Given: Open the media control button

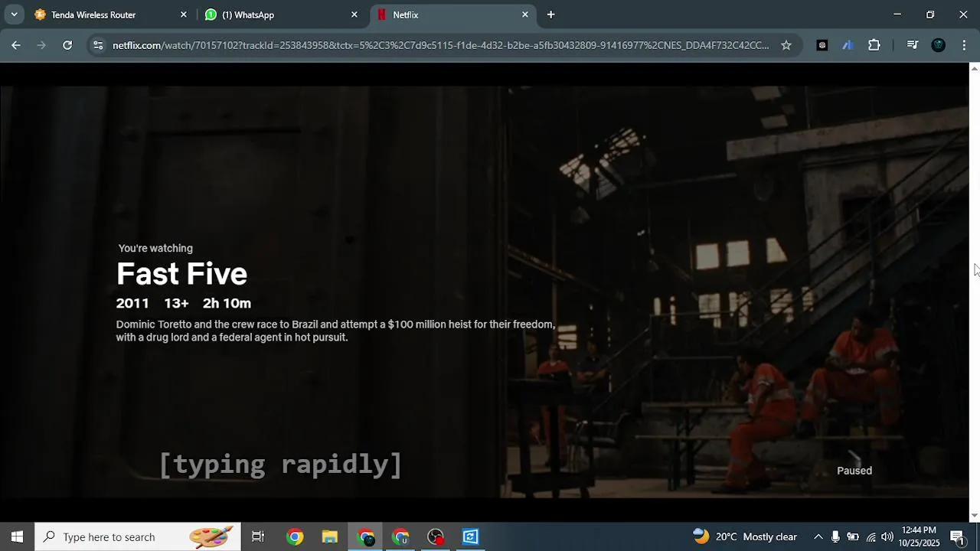Looking at the screenshot, I should pos(912,45).
